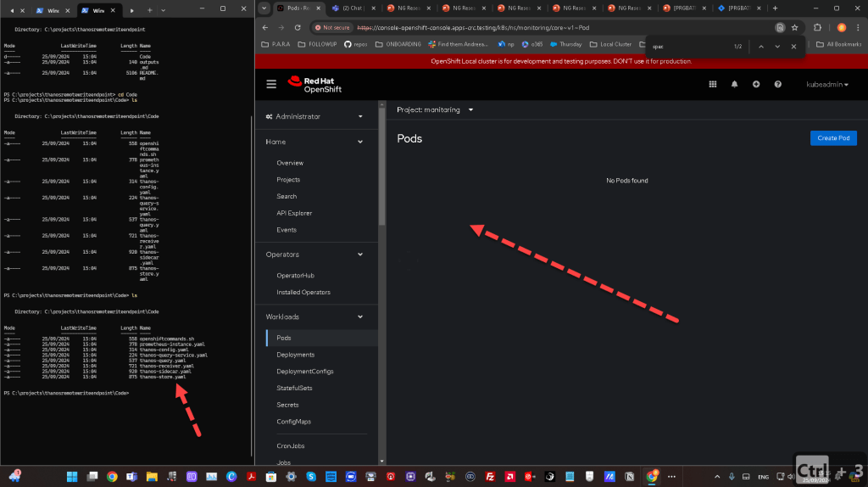Screen dimensions: 868x487
Task: Click the sidebar navigation scrollbar
Action: click(382, 166)
